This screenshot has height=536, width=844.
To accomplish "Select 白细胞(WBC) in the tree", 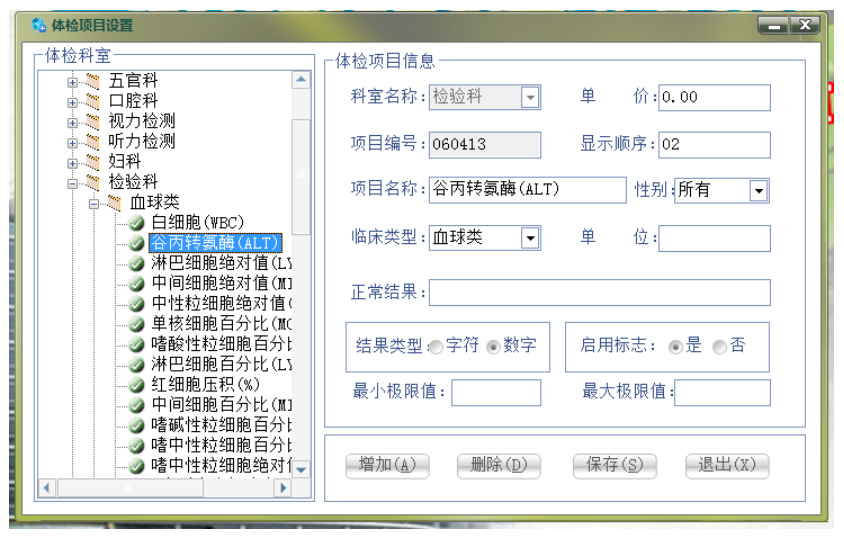I will (198, 222).
